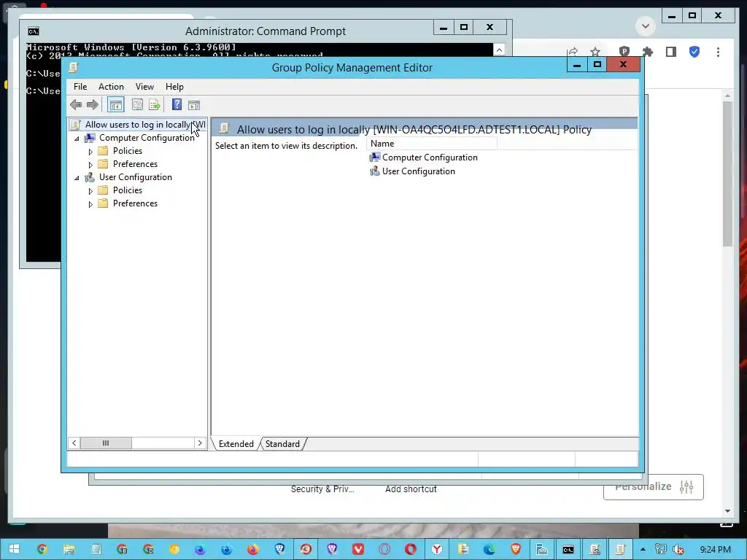Open the View menu
The width and height of the screenshot is (747, 560).
144,87
